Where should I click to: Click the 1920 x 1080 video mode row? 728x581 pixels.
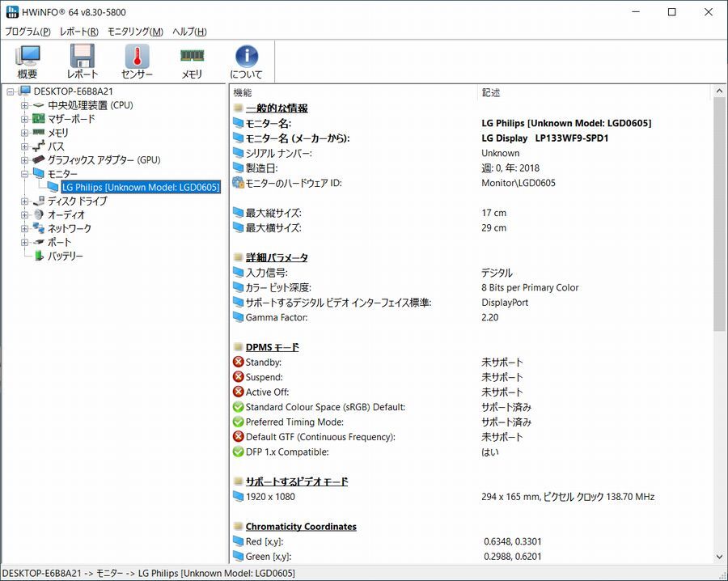point(470,497)
